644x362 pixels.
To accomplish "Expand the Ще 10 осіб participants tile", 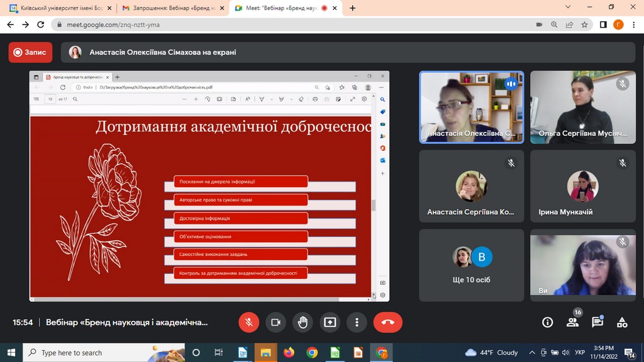I will pos(472,265).
